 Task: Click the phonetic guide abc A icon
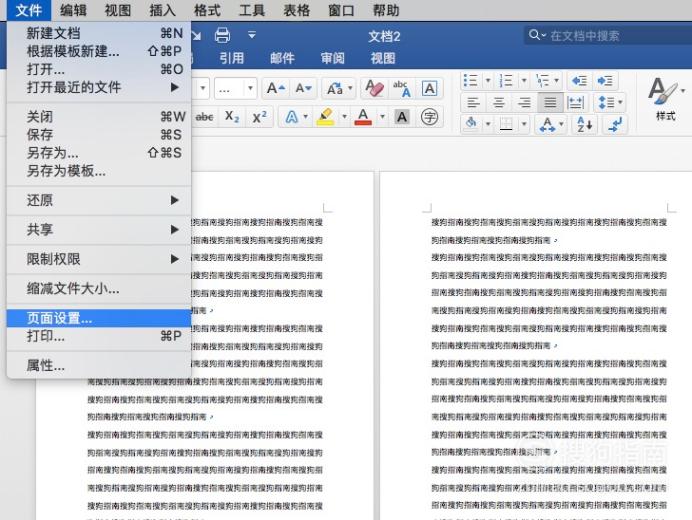[x=402, y=88]
